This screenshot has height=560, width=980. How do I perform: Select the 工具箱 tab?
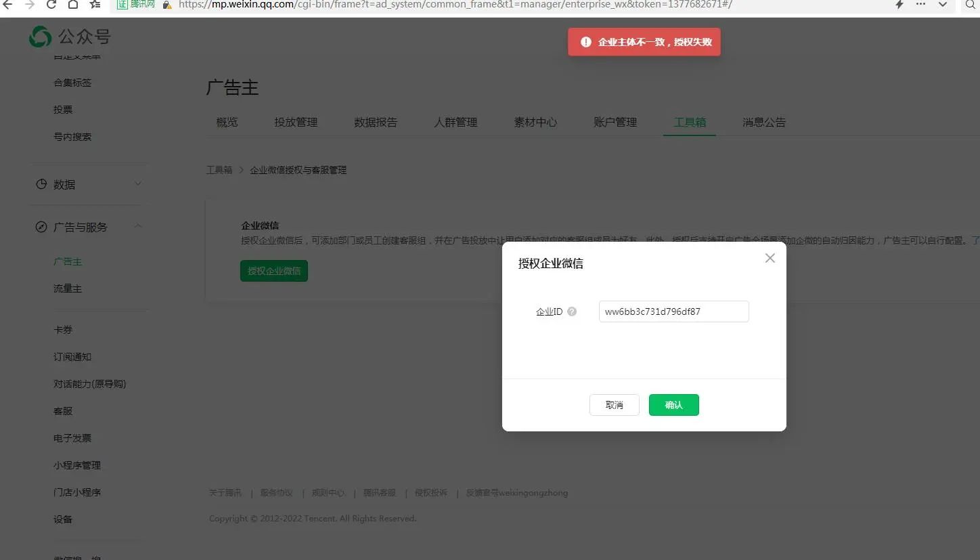coord(690,123)
